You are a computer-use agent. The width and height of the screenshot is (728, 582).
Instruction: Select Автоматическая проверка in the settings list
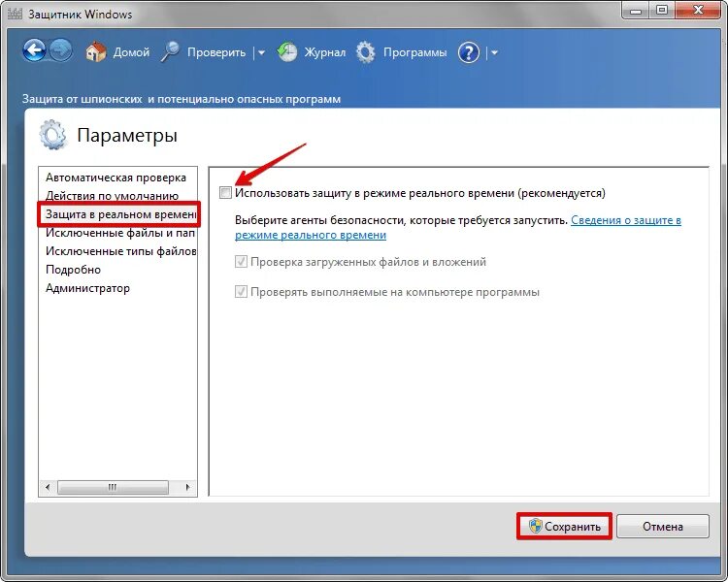tap(116, 178)
